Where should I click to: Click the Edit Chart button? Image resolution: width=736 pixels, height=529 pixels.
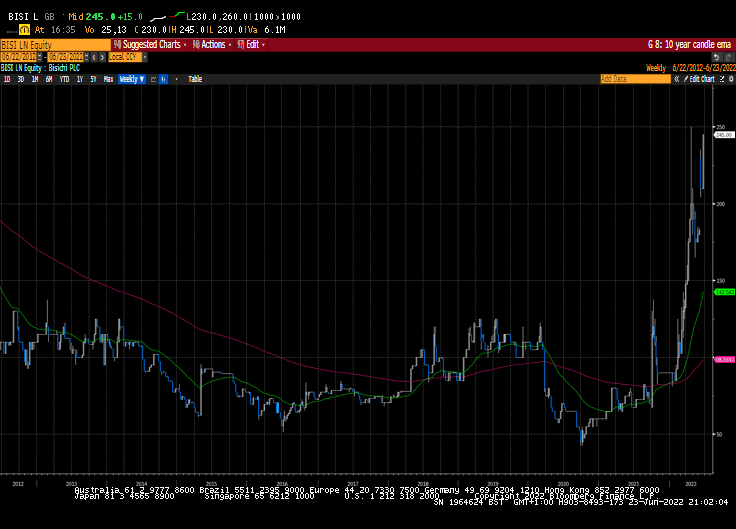click(x=700, y=78)
